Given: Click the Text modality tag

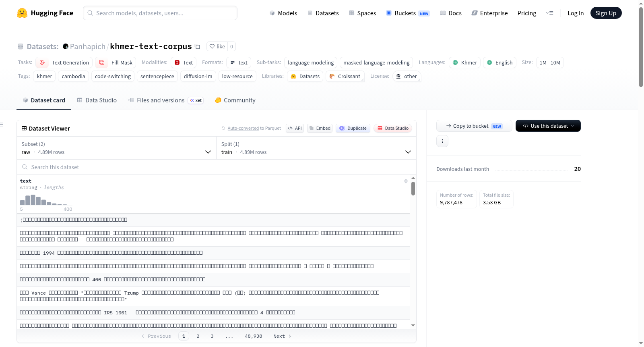Looking at the screenshot, I should [x=184, y=62].
